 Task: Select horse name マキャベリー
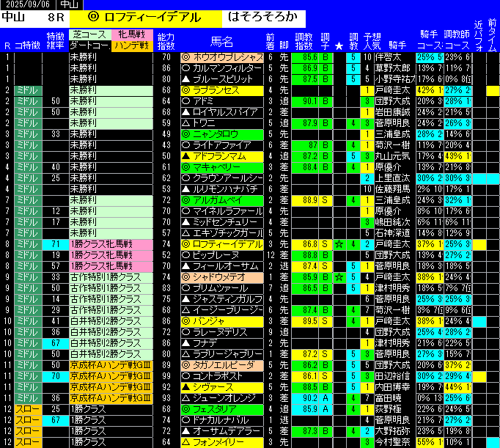coord(222,167)
